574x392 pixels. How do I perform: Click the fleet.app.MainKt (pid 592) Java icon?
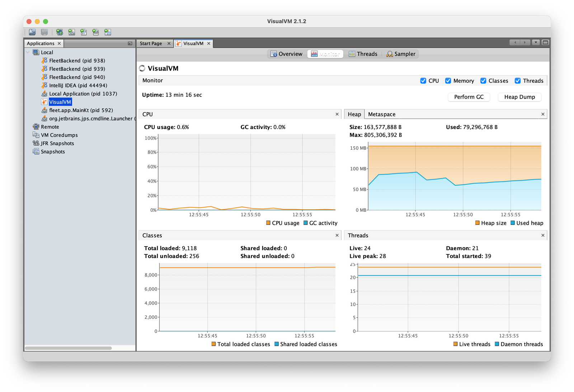point(44,110)
